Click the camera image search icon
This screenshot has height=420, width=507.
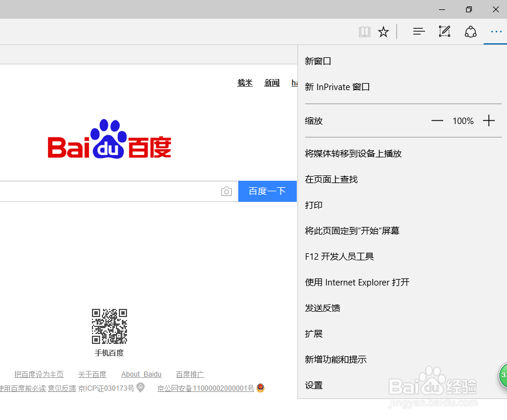click(227, 191)
